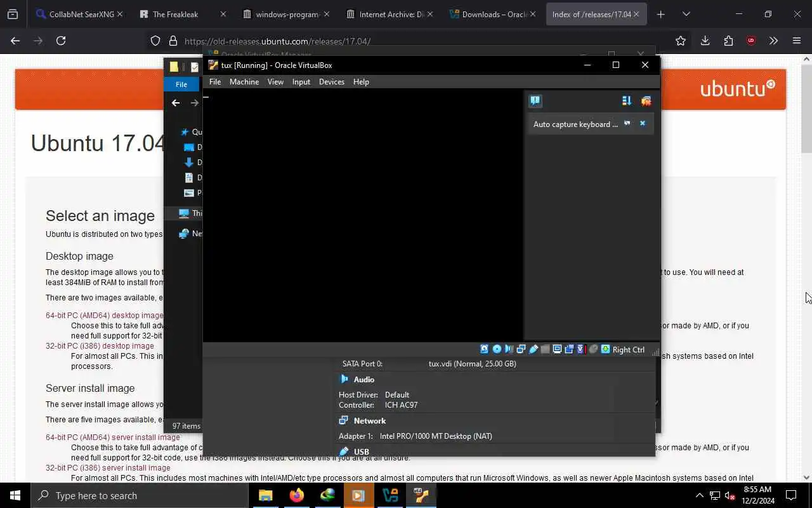Viewport: 812px width, 508px height.
Task: Expand the Auto capture keyboard notification details
Action: [627, 124]
